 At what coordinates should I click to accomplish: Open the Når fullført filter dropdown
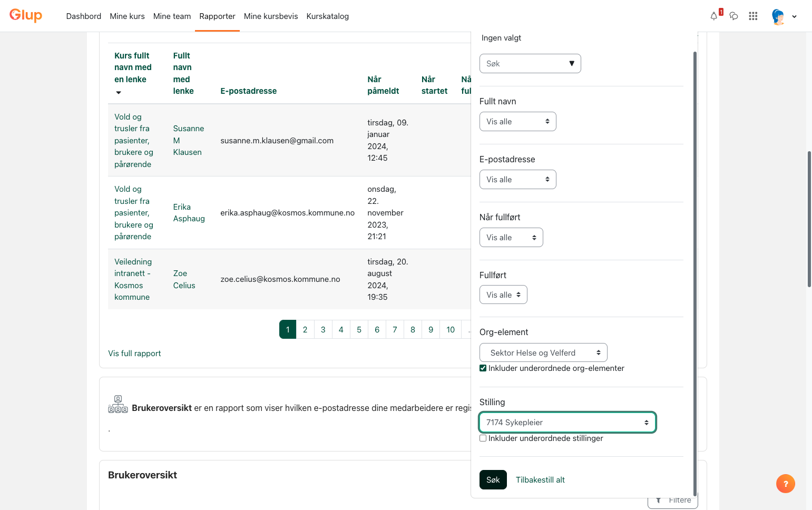pos(511,238)
